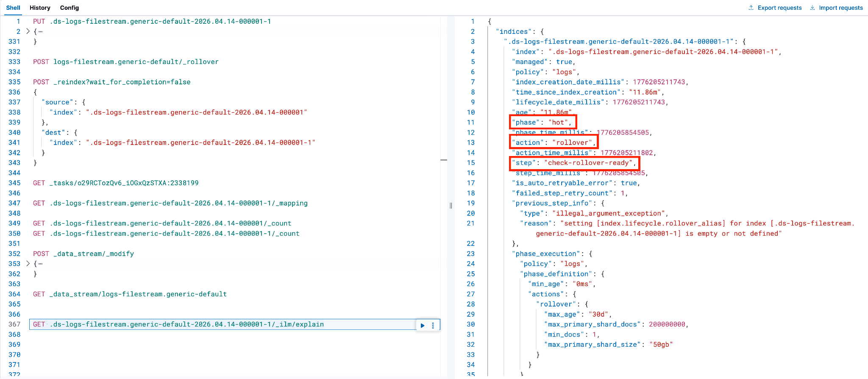Viewport: 868px width, 379px height.
Task: Click the GET _mapping request line
Action: tap(170, 203)
